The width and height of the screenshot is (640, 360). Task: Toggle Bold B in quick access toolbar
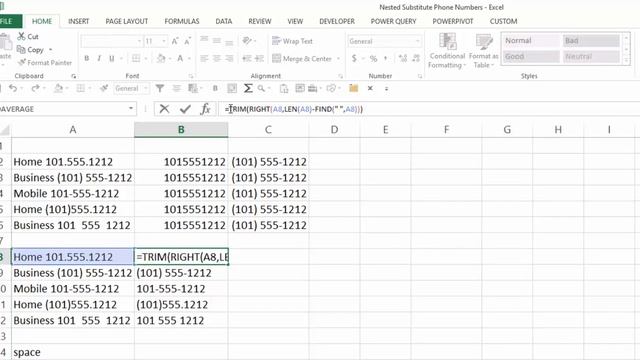(x=215, y=88)
